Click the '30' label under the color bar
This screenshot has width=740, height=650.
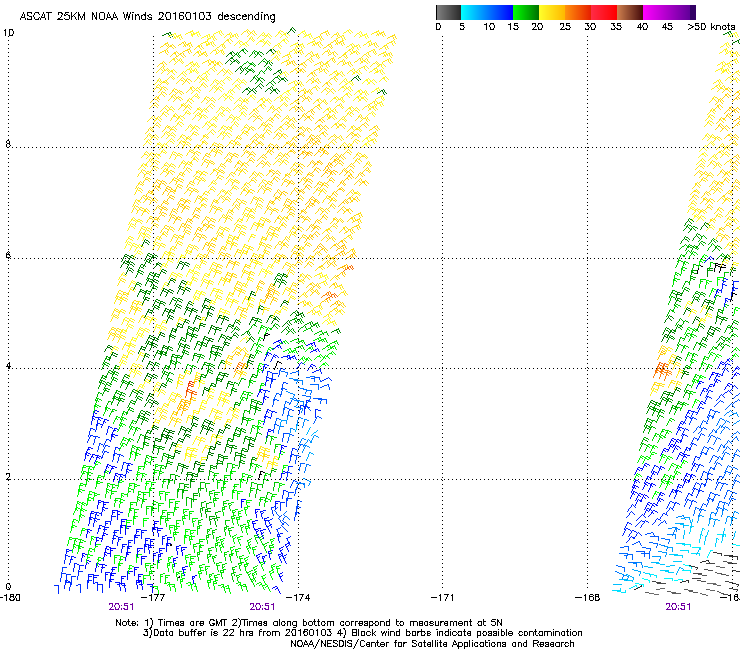tap(590, 27)
